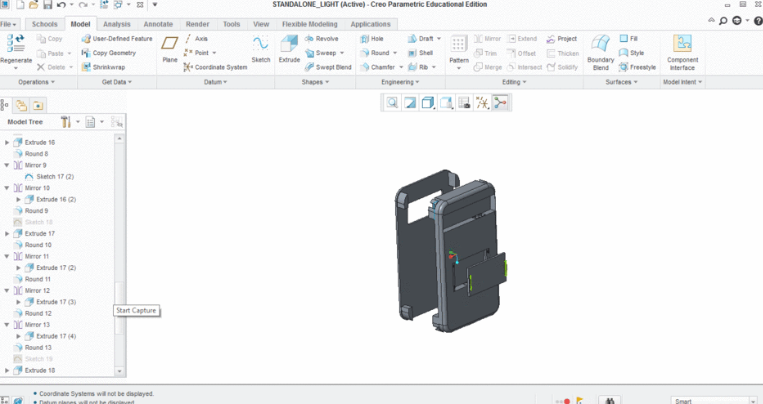Open Model Tree settings tool
The width and height of the screenshot is (763, 404).
click(x=66, y=122)
